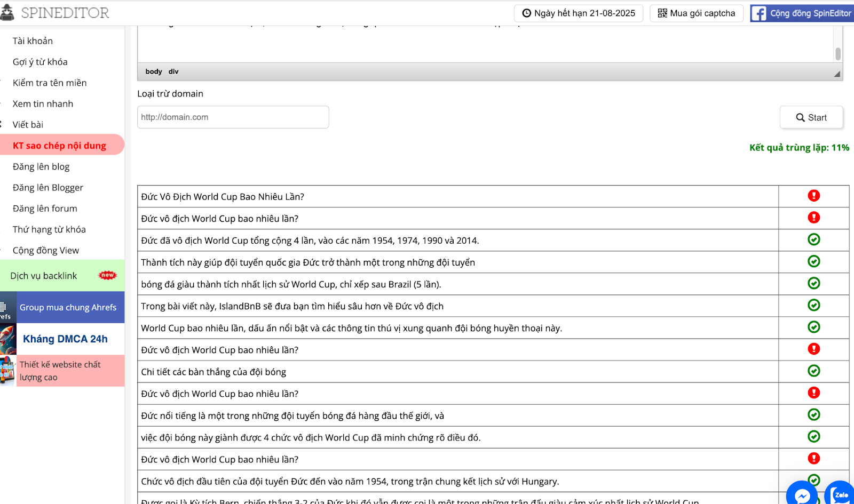Click the rocket thumbnail beside Kháng DMCA
The image size is (854, 504).
8,339
